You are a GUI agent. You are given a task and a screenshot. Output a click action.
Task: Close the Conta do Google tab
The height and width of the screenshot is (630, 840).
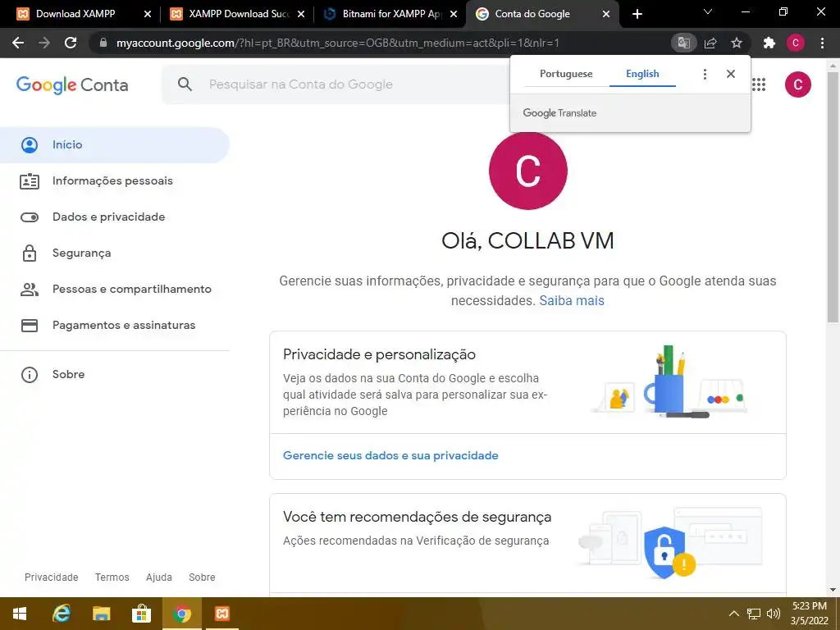coord(606,14)
